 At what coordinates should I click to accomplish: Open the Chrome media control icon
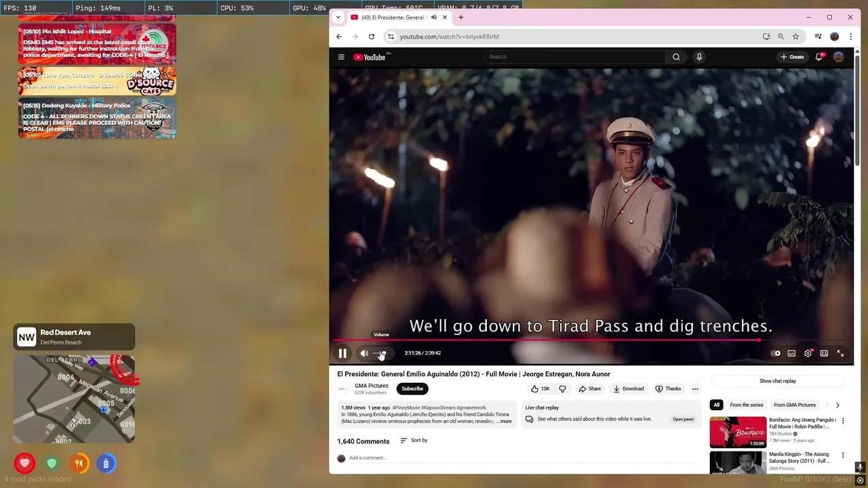(818, 37)
